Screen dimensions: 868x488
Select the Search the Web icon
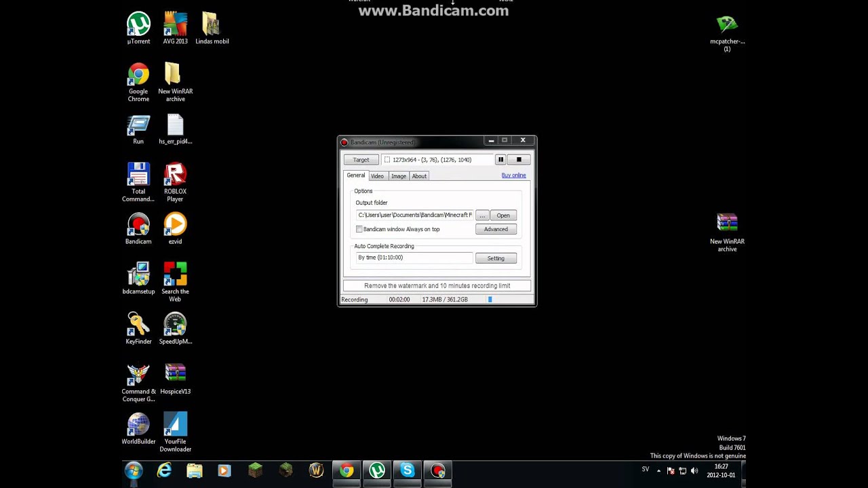175,282
